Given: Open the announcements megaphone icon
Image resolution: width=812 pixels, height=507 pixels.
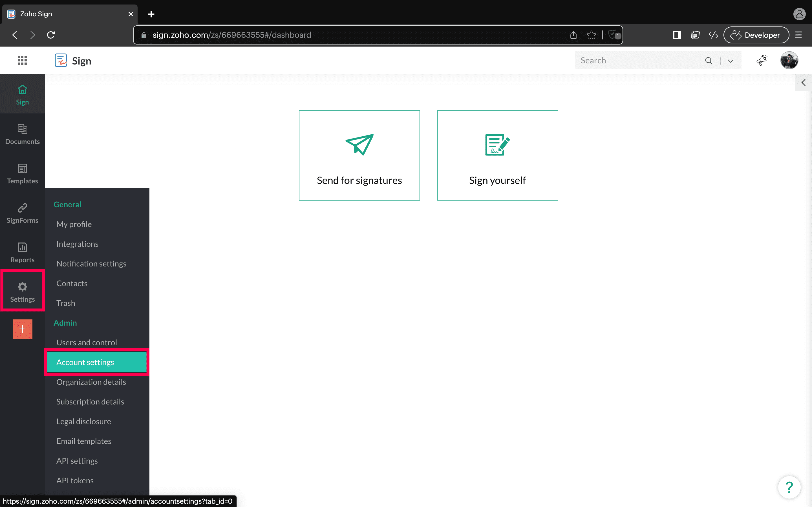Looking at the screenshot, I should point(762,60).
